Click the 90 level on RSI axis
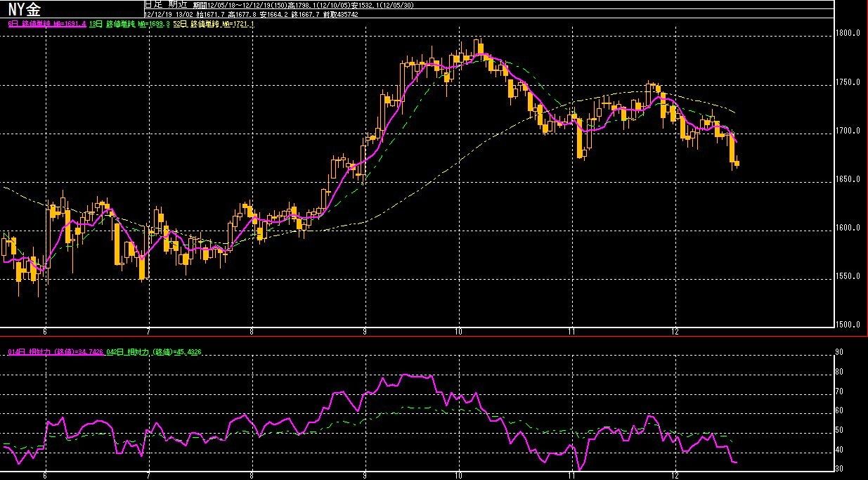Image resolution: width=868 pixels, height=480 pixels. (x=838, y=352)
